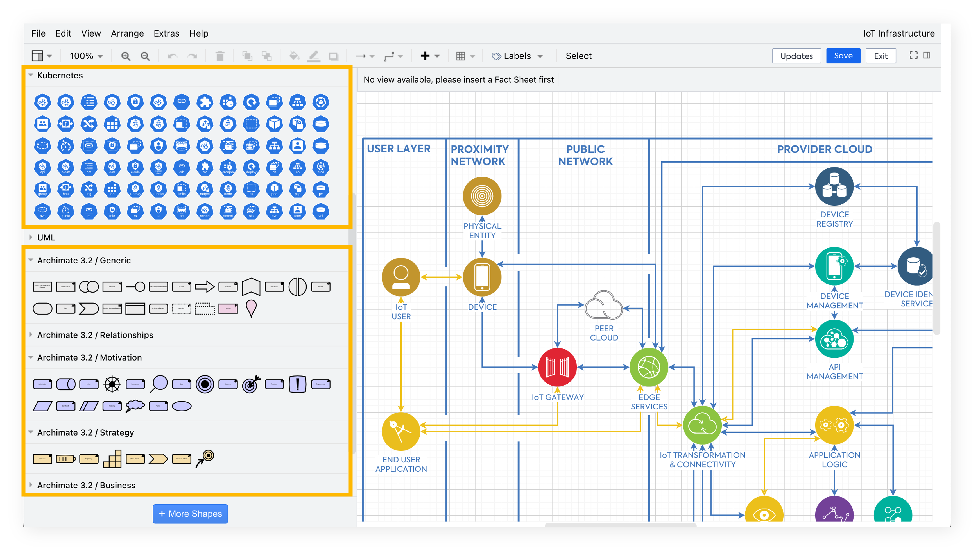Image resolution: width=980 pixels, height=556 pixels.
Task: Open the 100% zoom level dropdown
Action: point(86,56)
